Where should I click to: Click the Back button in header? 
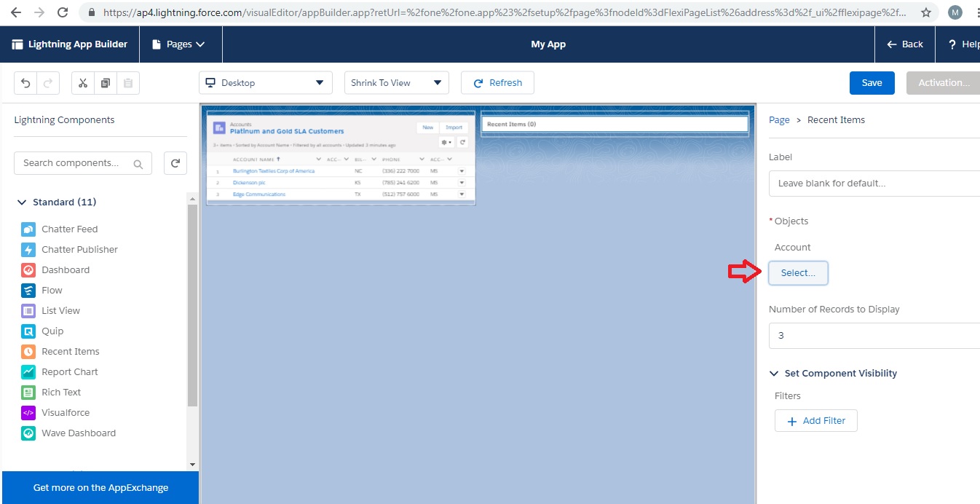tap(905, 44)
